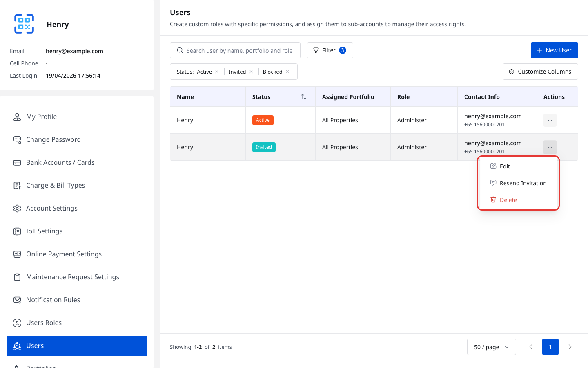This screenshot has width=588, height=368.
Task: Click the IoT Settings icon
Action: click(17, 231)
